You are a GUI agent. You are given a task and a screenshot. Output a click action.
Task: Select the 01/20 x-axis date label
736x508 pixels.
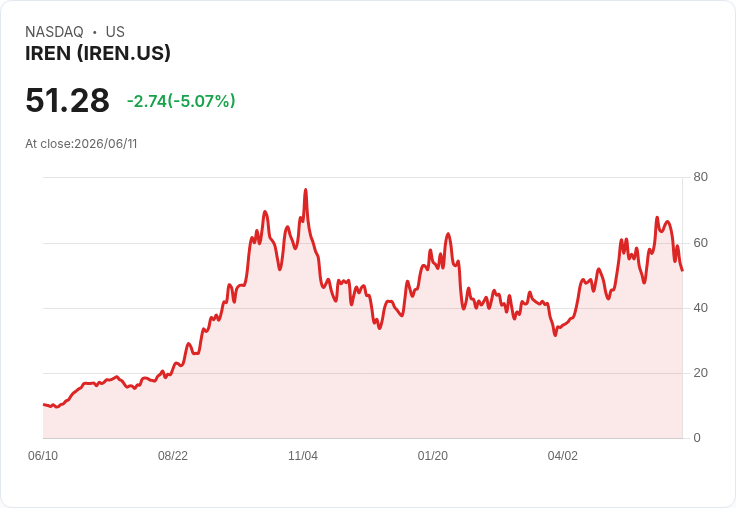click(x=432, y=455)
